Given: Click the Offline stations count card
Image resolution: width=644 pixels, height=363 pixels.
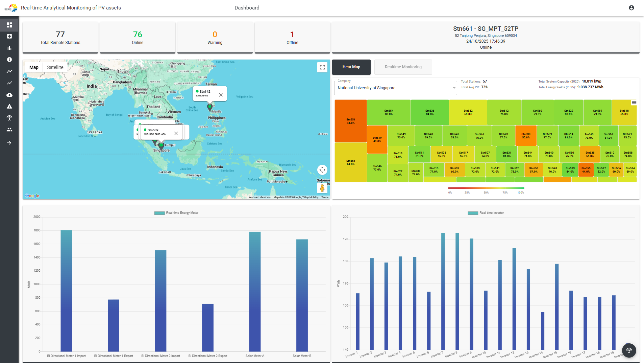Looking at the screenshot, I should (292, 38).
